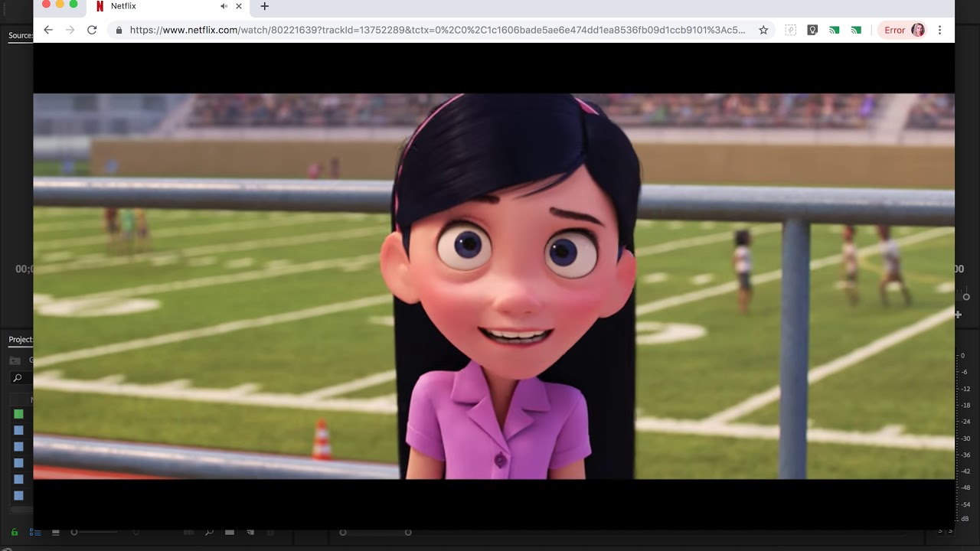Click the plus button right of the video
The width and height of the screenshot is (980, 551).
tap(958, 315)
